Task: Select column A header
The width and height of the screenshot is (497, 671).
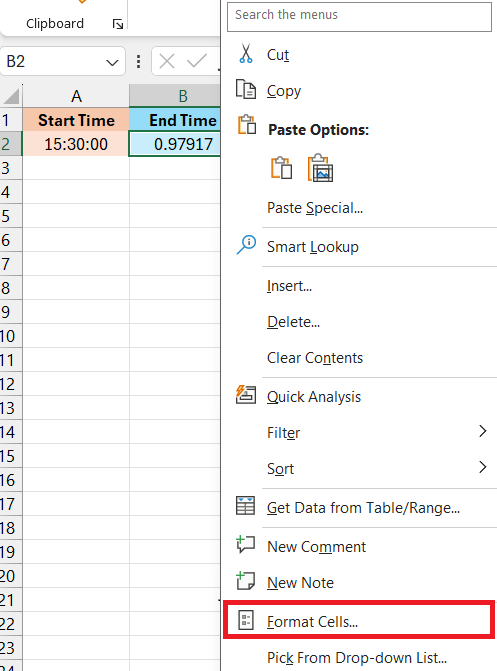Action: [x=76, y=96]
